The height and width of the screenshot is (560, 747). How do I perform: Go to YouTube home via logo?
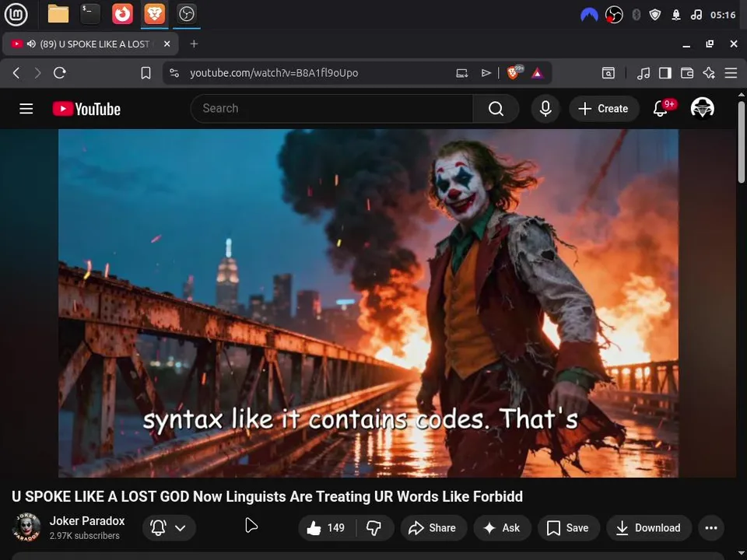(x=86, y=109)
